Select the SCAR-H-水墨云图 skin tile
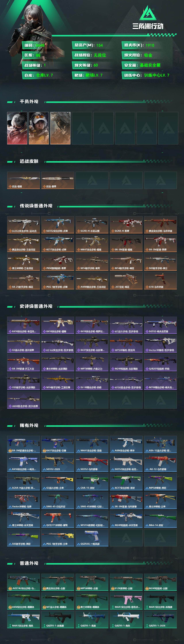Image resolution: width=184 pixels, height=644 pixels. [92, 225]
